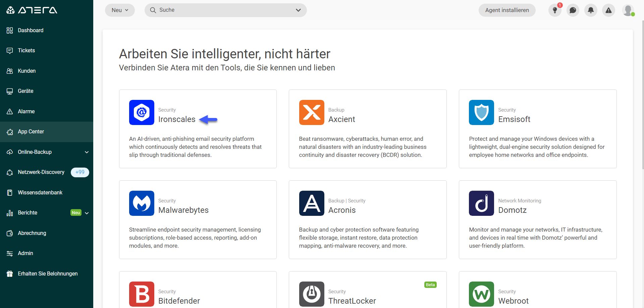The width and height of the screenshot is (644, 308).
Task: Go to Admin settings
Action: (47, 253)
